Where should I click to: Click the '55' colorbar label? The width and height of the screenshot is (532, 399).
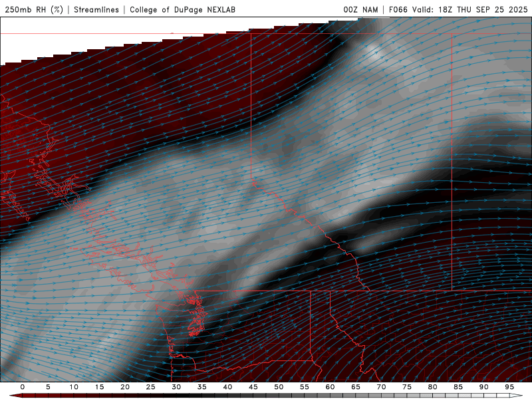point(305,387)
